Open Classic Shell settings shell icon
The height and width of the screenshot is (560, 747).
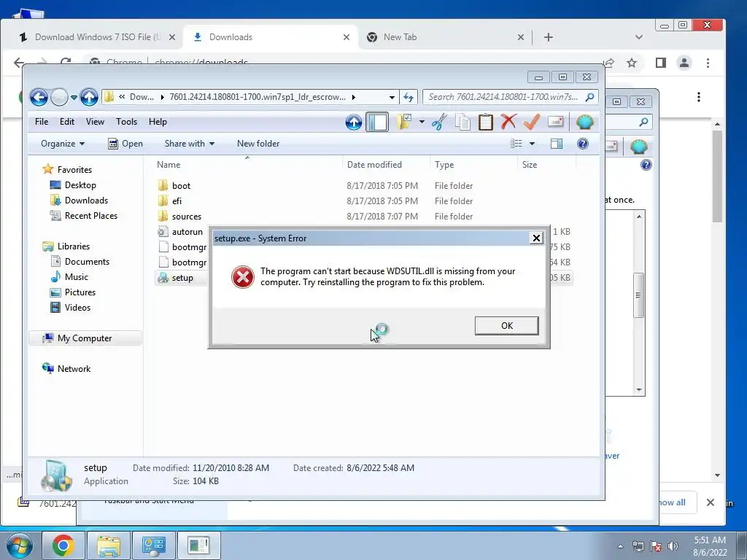584,122
